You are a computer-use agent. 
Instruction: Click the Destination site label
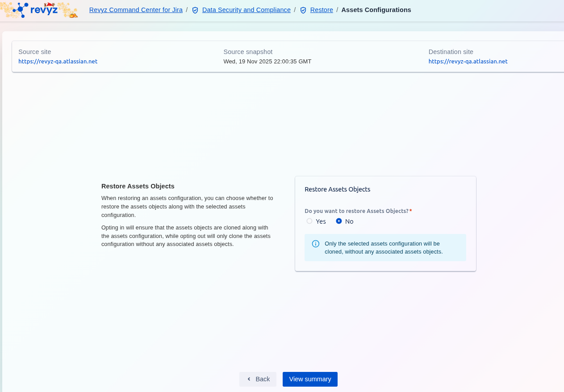pos(451,52)
